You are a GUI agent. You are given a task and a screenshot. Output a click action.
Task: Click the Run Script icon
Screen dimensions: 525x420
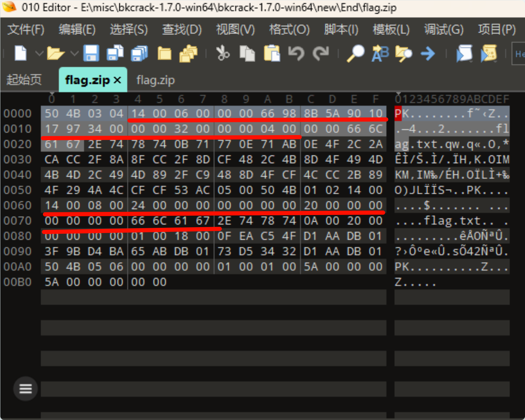464,53
